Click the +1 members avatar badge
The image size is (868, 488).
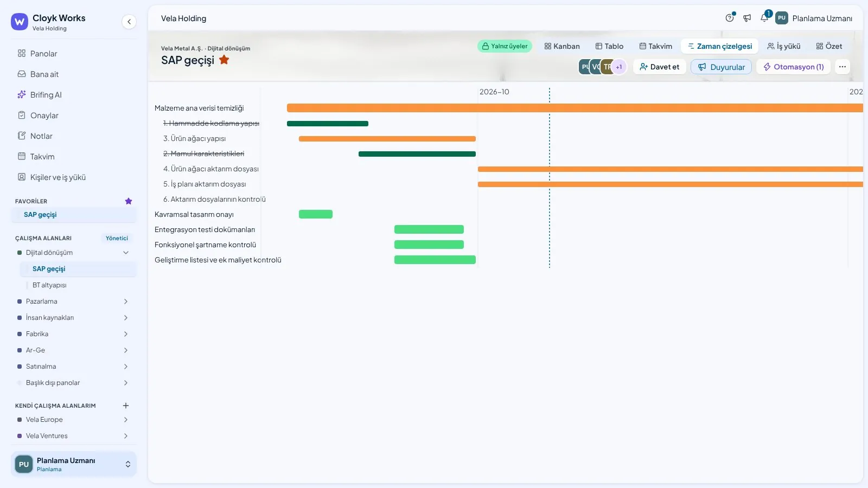[619, 67]
